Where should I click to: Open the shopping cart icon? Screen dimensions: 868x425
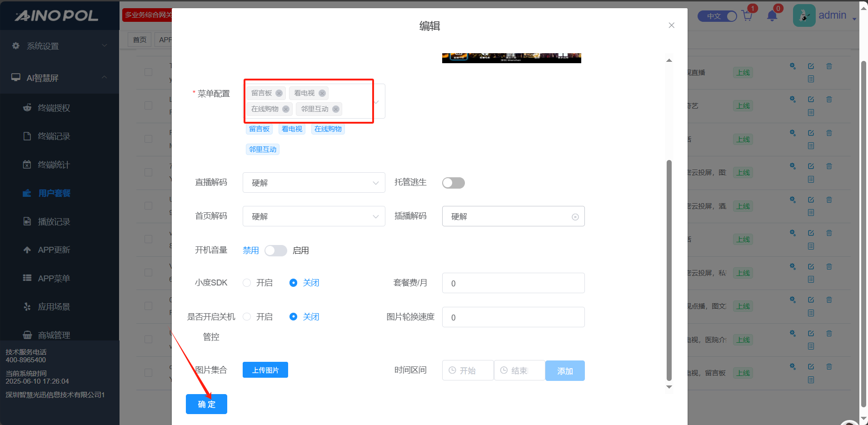click(x=747, y=16)
